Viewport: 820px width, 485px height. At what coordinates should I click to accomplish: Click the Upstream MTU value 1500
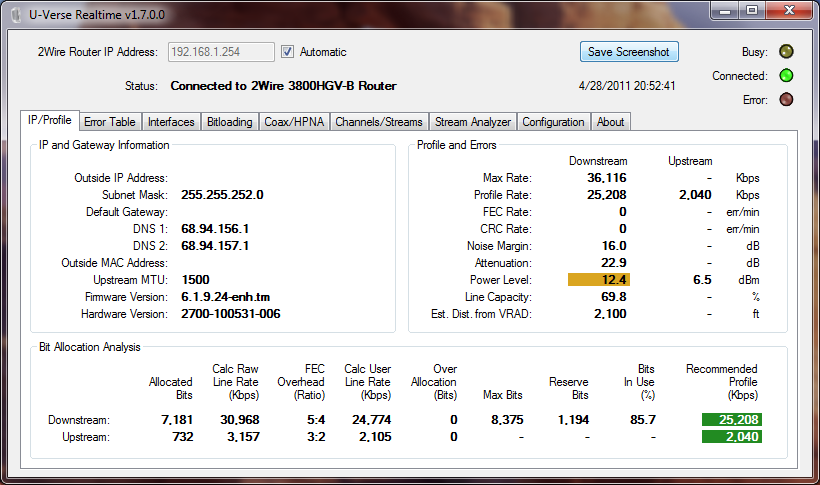pyautogui.click(x=196, y=280)
